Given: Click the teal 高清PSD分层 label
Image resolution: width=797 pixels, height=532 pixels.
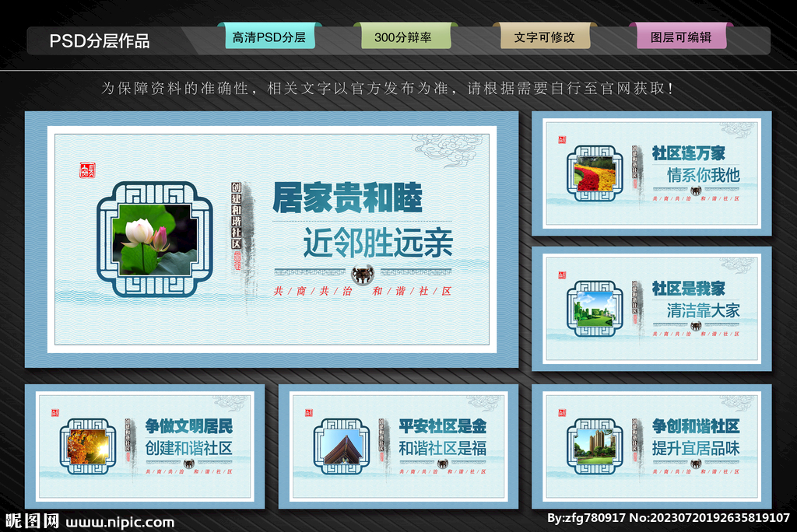Looking at the screenshot, I should point(269,37).
